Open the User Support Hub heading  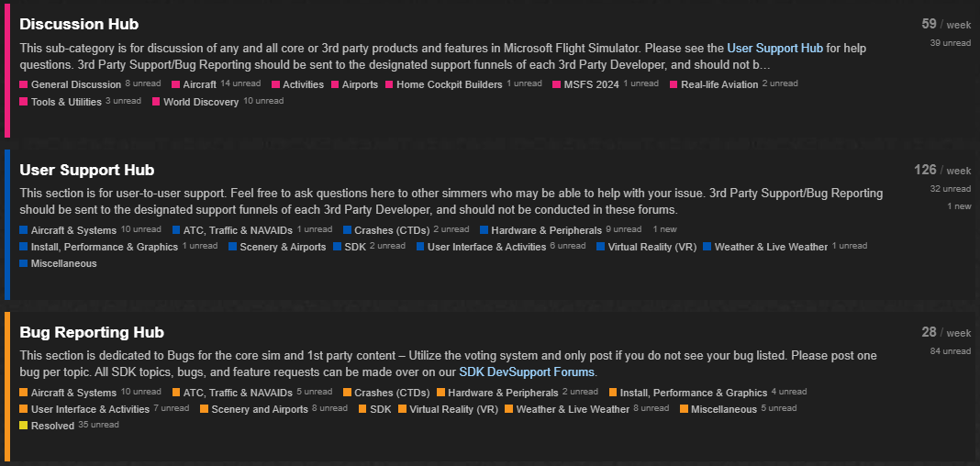click(x=87, y=170)
